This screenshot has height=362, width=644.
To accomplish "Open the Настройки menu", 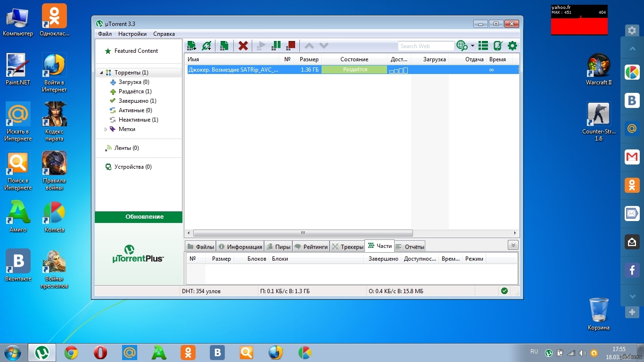I will (x=132, y=34).
